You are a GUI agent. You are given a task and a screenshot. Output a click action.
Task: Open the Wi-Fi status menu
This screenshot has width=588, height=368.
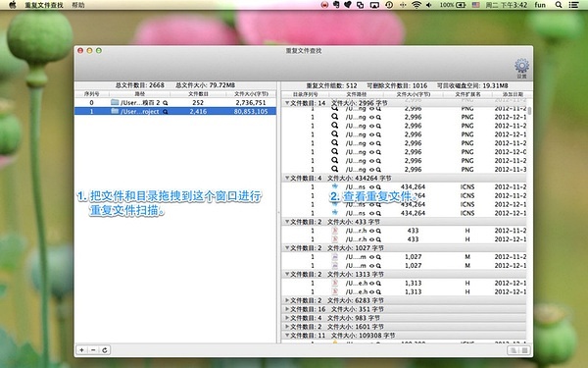point(416,5)
